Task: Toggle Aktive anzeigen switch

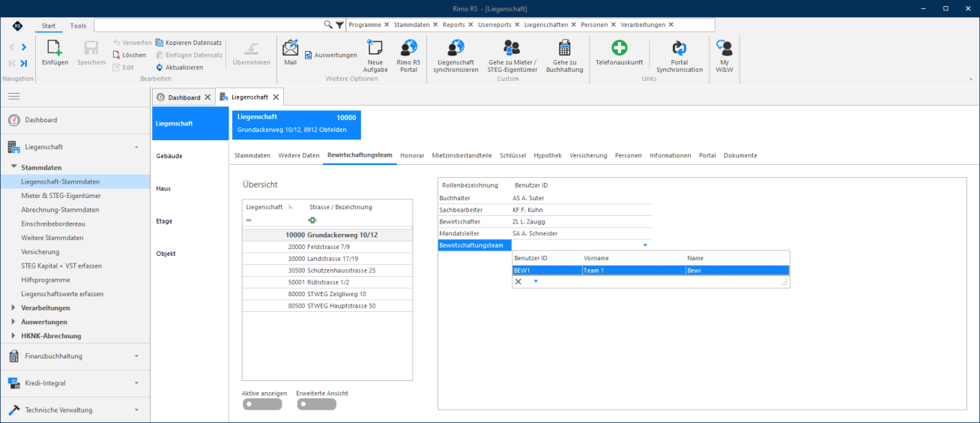Action: pos(262,404)
